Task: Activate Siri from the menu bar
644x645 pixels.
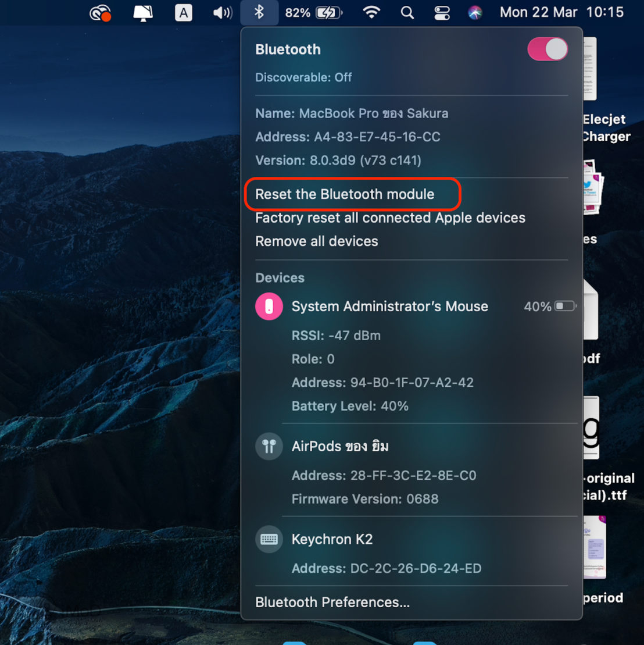Action: click(x=475, y=12)
